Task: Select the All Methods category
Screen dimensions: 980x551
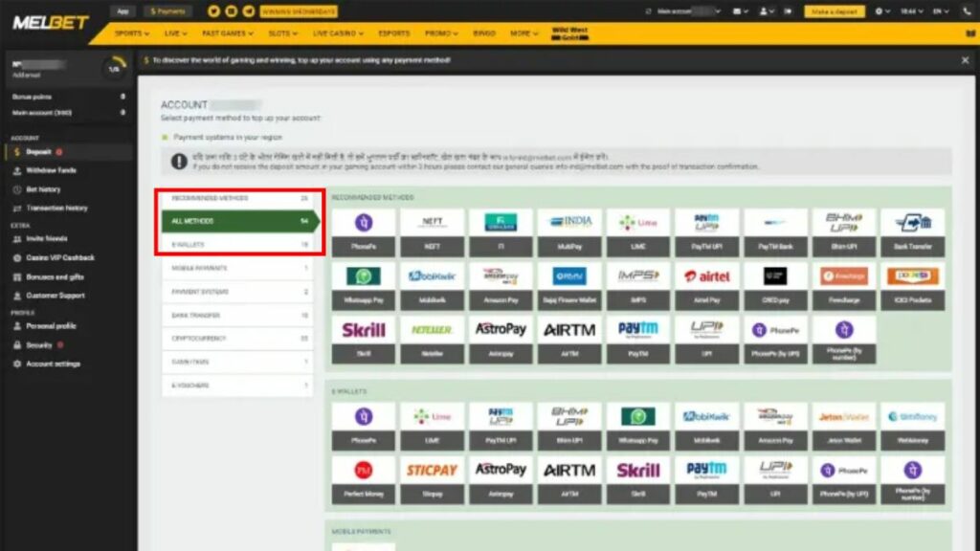Action: point(240,221)
